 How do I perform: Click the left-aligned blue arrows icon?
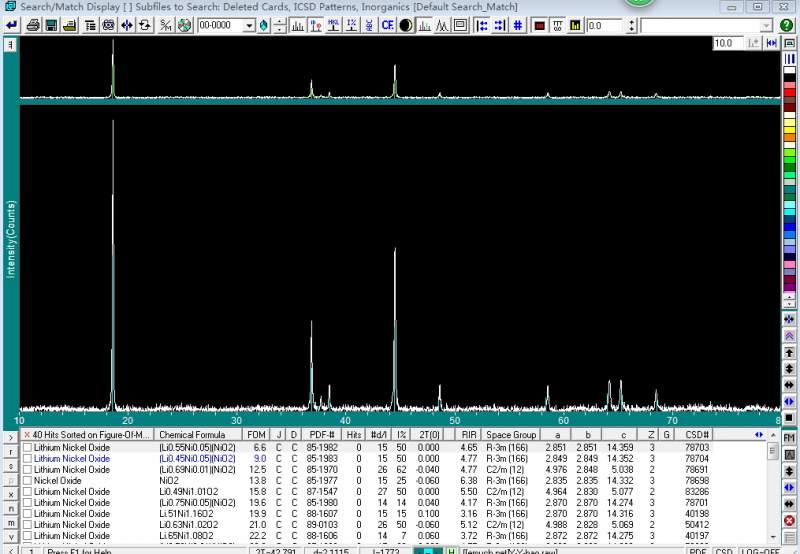pos(482,25)
